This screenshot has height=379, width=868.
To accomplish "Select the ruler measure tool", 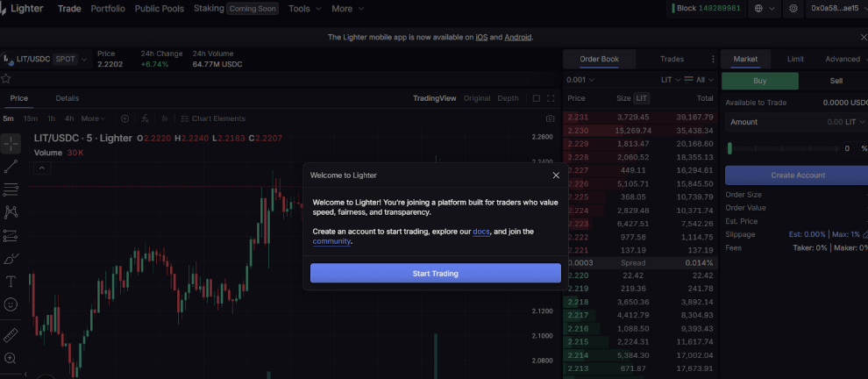I will 11,335.
